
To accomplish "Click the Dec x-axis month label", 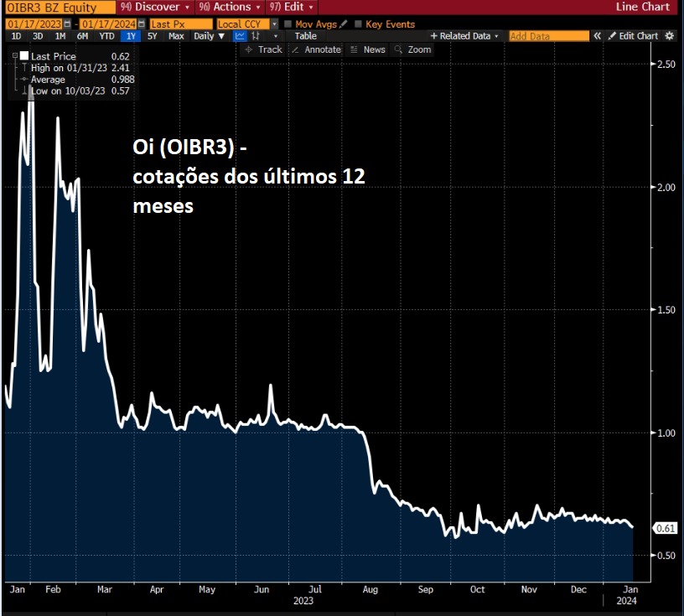I will (x=578, y=589).
